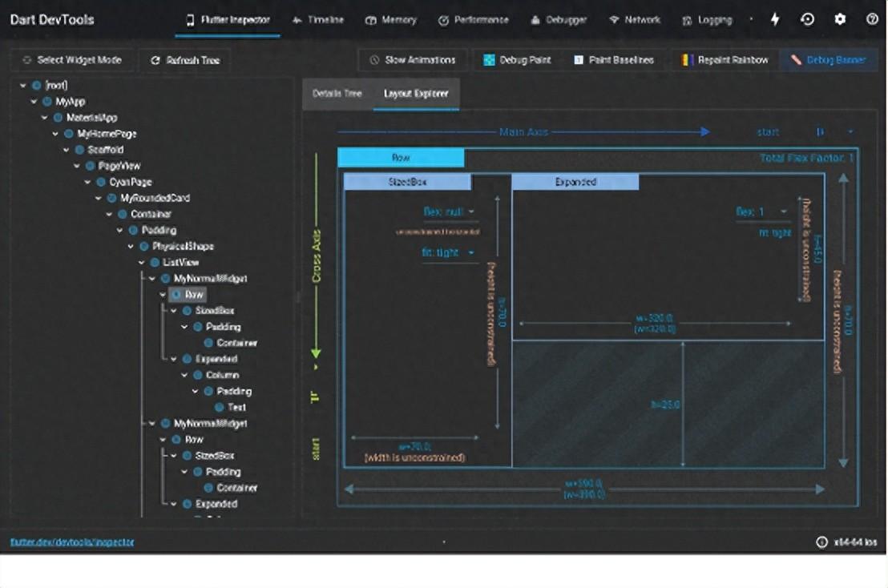Click the widget icon next to PageView
The width and height of the screenshot is (888, 588).
pos(90,166)
